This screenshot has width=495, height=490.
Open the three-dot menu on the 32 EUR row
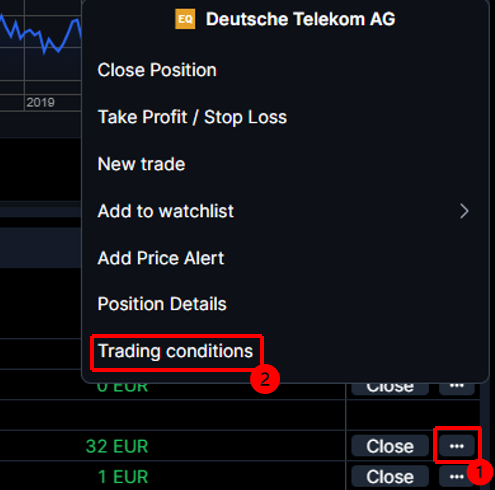pyautogui.click(x=457, y=446)
